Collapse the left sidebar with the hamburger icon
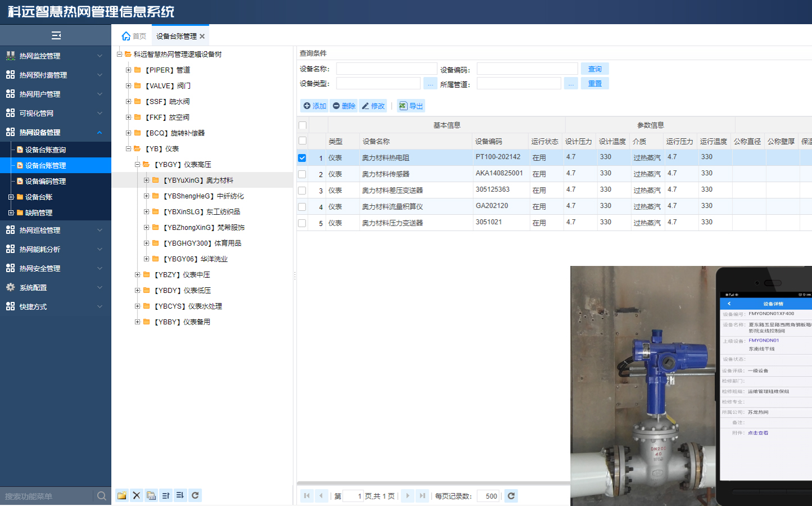Viewport: 812px width, 506px height. click(56, 35)
